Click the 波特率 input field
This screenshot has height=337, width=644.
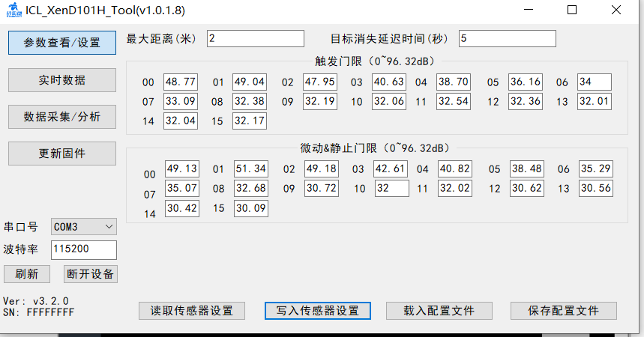pos(84,249)
